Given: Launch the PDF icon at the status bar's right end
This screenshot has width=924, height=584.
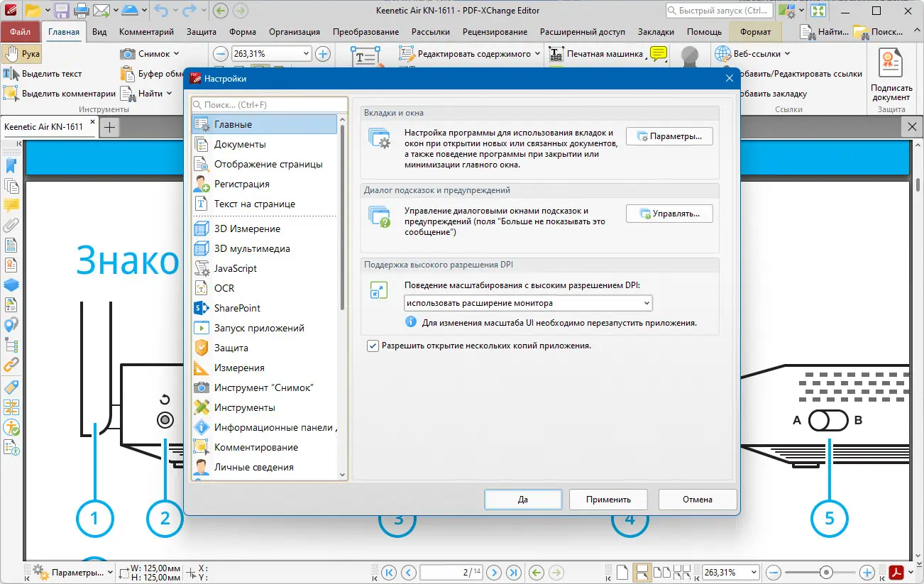Looking at the screenshot, I should (x=898, y=572).
